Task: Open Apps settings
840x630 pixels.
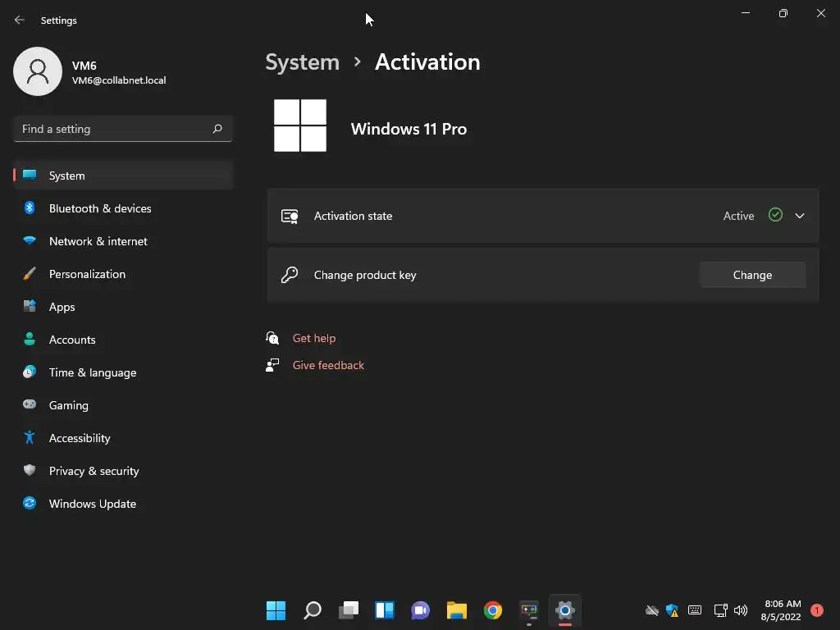Action: point(123,307)
